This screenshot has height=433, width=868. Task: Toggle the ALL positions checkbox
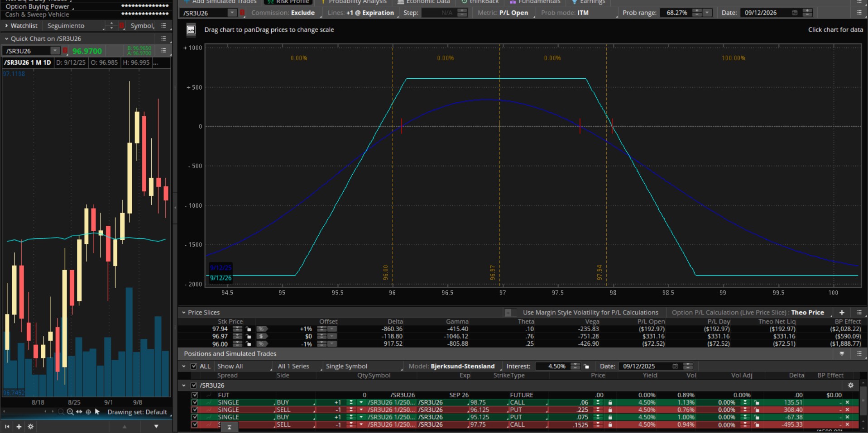pyautogui.click(x=194, y=366)
